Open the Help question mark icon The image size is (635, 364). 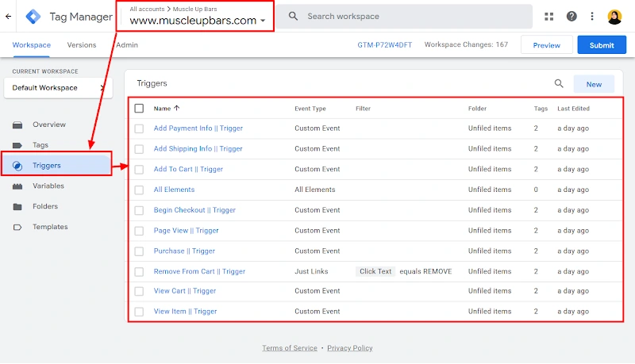[x=571, y=16]
